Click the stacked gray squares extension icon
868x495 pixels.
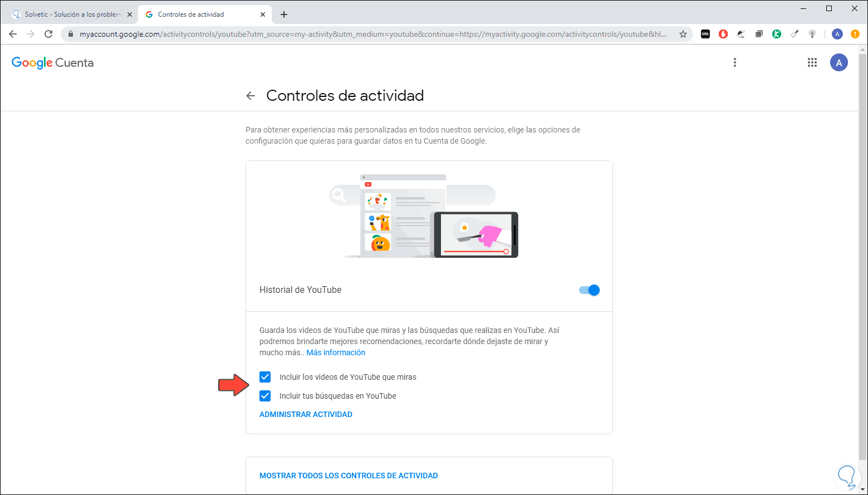coord(759,34)
